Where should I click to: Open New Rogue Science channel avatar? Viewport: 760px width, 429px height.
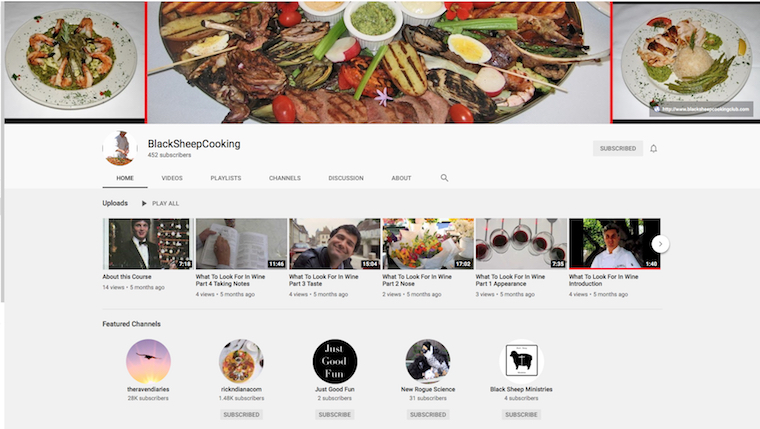(428, 361)
